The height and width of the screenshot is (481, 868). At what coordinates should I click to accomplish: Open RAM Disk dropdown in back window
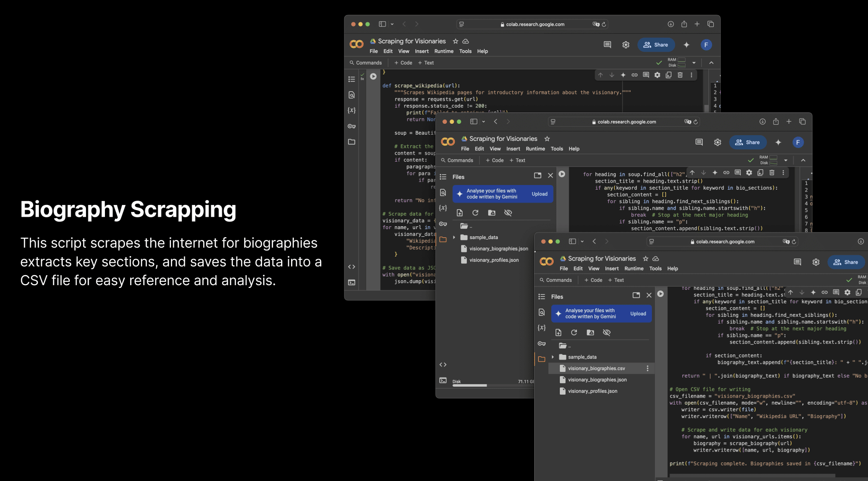[x=694, y=63]
